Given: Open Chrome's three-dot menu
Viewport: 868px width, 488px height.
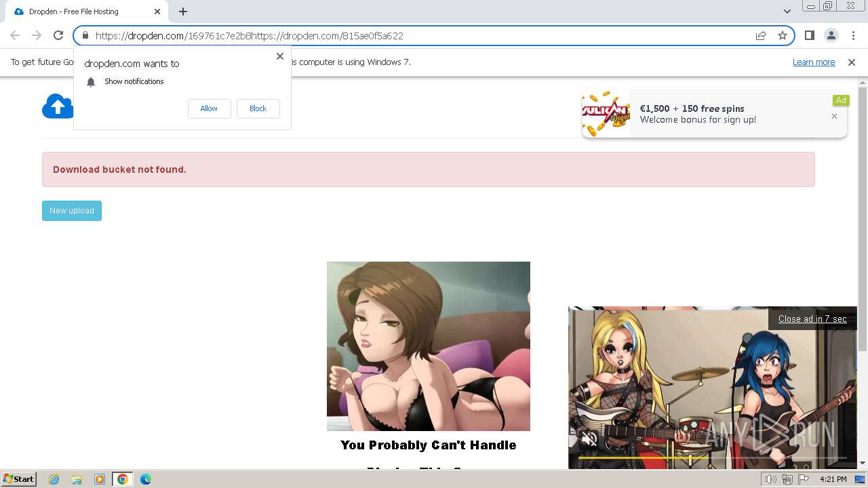Looking at the screenshot, I should 853,35.
